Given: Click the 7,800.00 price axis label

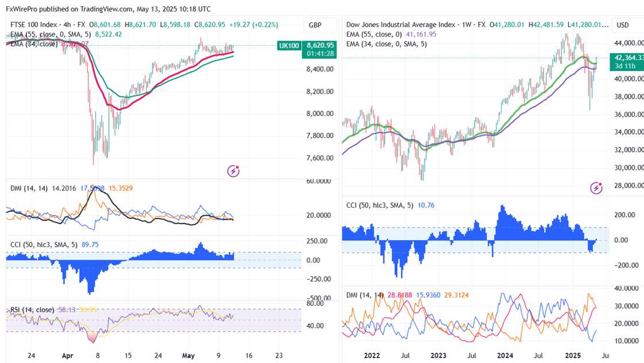Looking at the screenshot, I should 320,136.
